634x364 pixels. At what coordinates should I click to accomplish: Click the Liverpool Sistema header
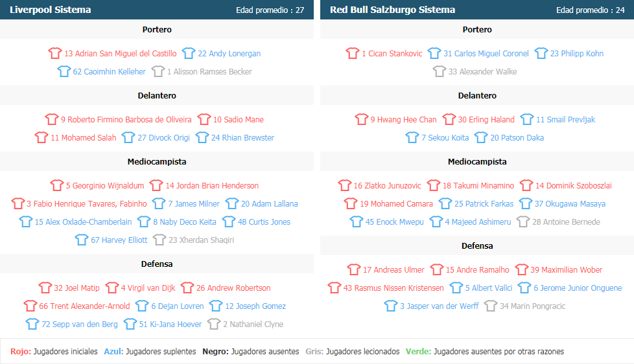50,10
